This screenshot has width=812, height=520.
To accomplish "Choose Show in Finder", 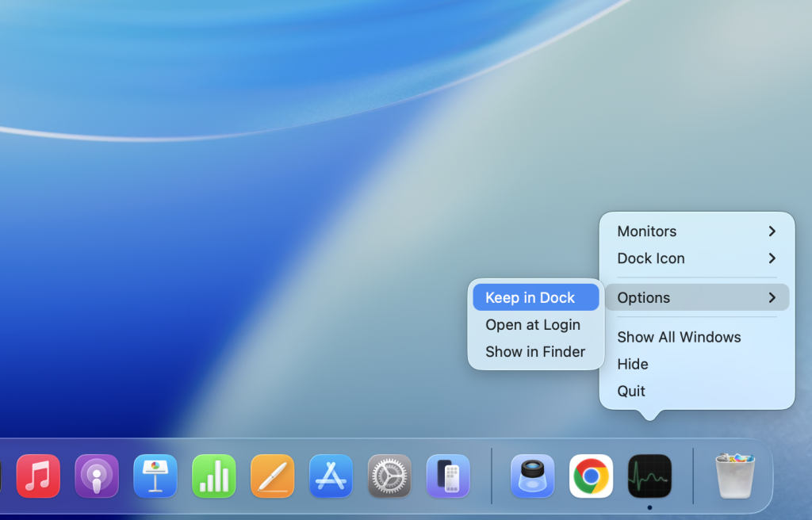I will pyautogui.click(x=536, y=352).
